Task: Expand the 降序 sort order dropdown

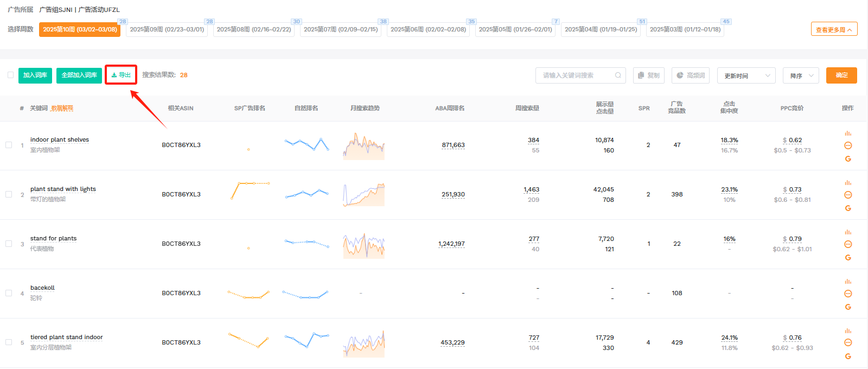Action: (801, 75)
